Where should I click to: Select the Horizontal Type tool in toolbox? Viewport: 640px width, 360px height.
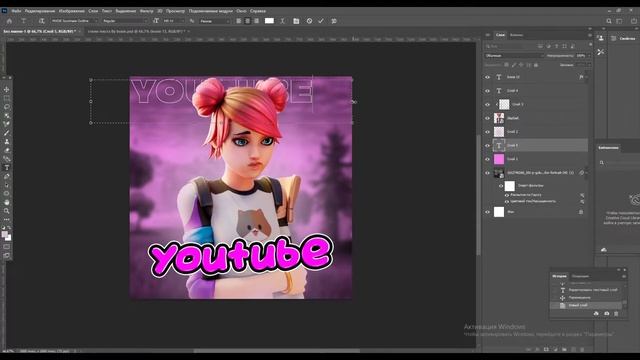[x=7, y=168]
